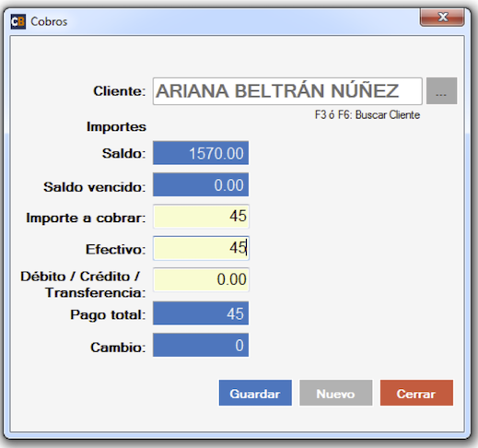The image size is (478, 448).
Task: Click inside the Efectivo input field
Action: [x=201, y=248]
